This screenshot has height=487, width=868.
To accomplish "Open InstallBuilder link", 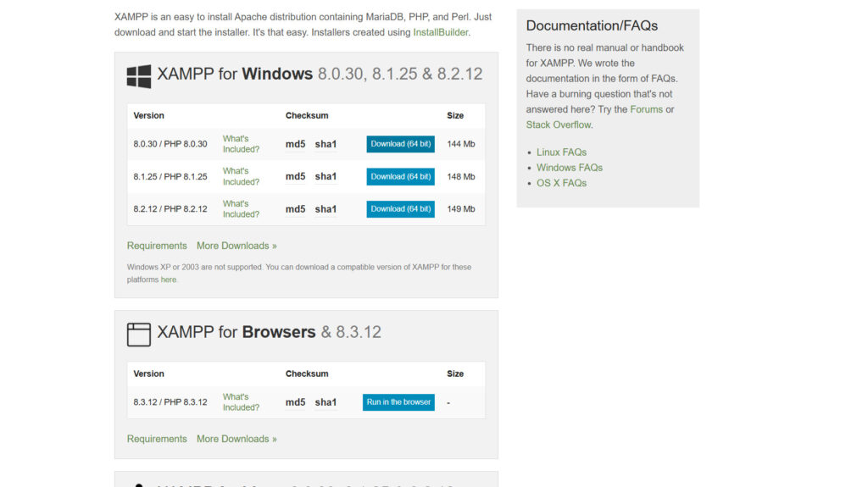I will click(441, 32).
